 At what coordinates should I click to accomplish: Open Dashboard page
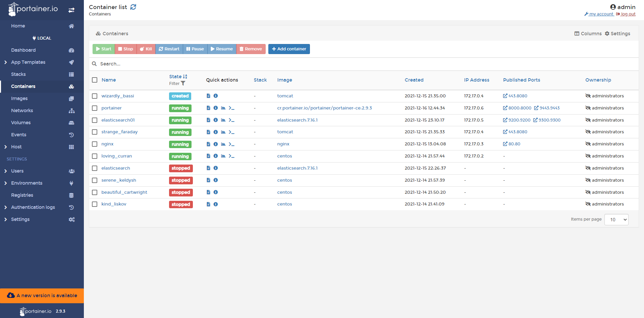[x=23, y=50]
